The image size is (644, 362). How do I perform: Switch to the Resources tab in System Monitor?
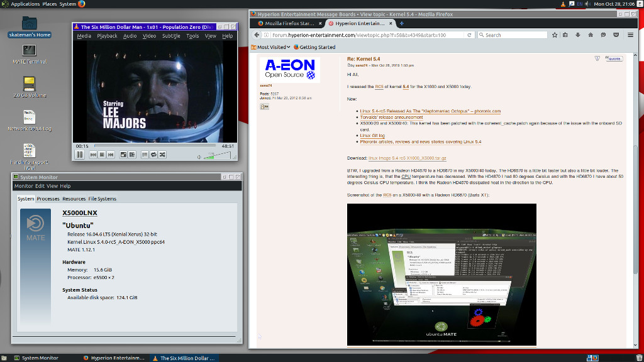point(74,199)
